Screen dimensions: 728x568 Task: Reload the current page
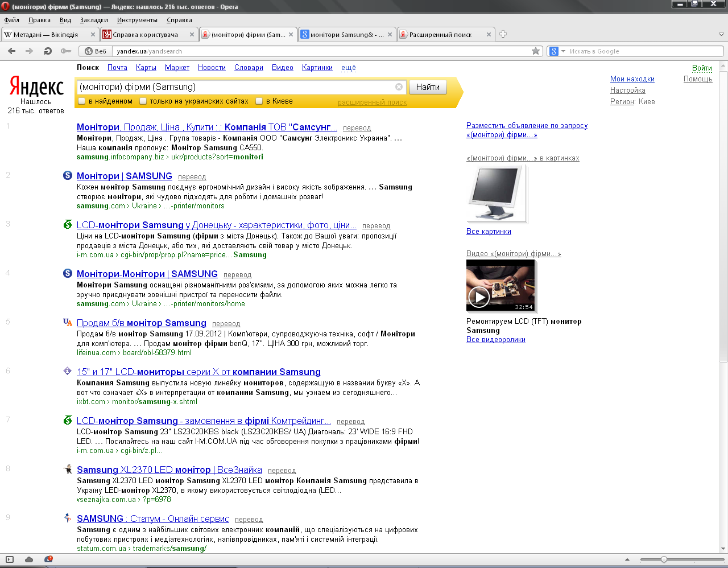point(48,51)
